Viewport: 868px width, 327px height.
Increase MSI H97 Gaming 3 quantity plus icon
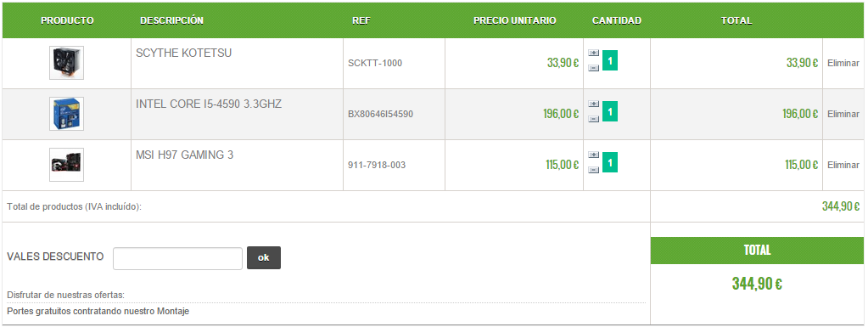click(593, 155)
